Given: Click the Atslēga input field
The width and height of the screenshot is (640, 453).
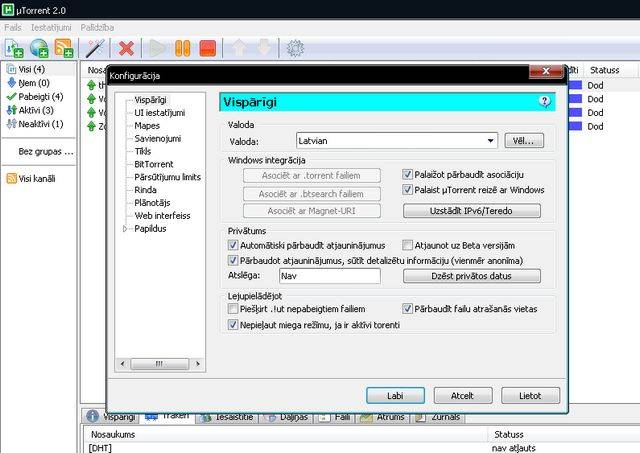Looking at the screenshot, I should [x=330, y=276].
